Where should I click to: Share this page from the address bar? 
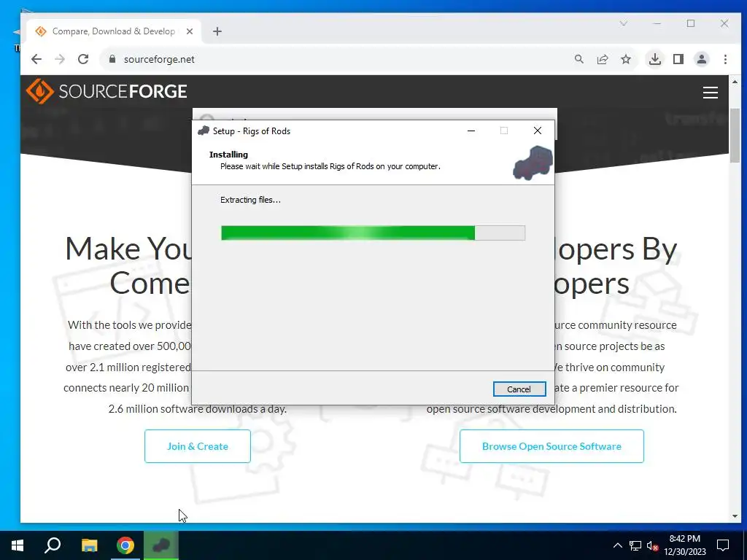[x=603, y=59]
